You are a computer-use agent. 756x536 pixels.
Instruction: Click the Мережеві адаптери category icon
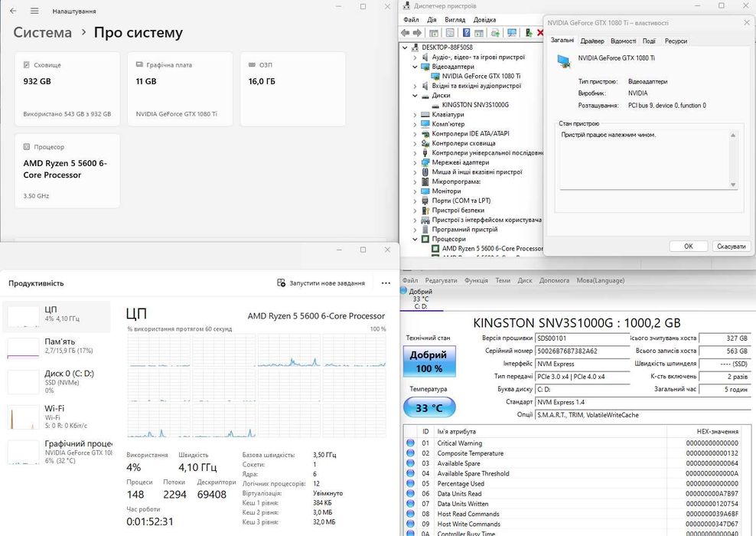coord(425,162)
